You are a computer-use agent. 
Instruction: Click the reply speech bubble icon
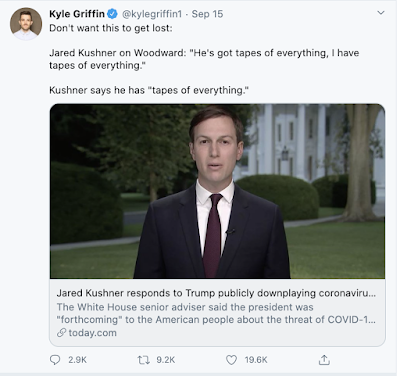[x=55, y=360]
